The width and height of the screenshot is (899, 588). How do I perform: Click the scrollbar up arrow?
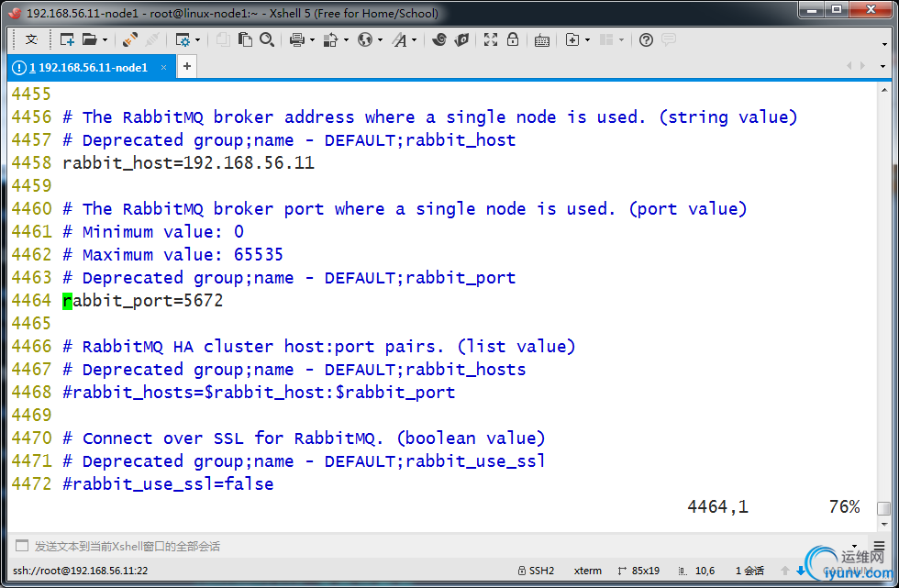[x=884, y=90]
